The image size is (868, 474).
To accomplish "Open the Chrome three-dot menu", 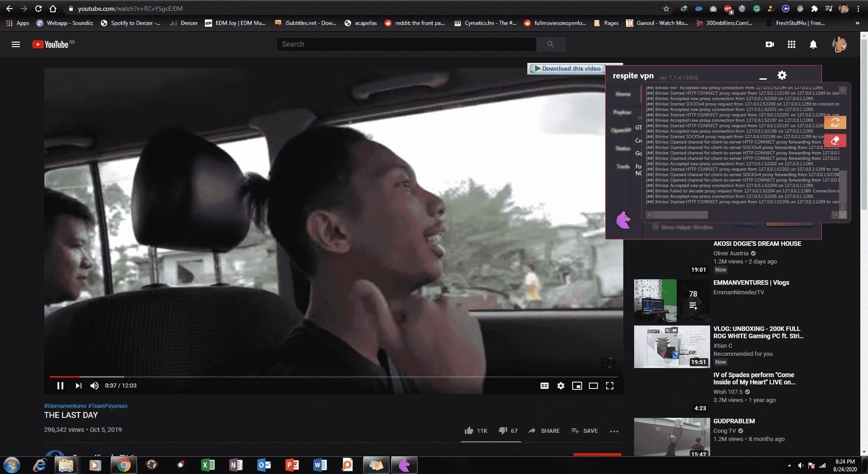I will [858, 9].
